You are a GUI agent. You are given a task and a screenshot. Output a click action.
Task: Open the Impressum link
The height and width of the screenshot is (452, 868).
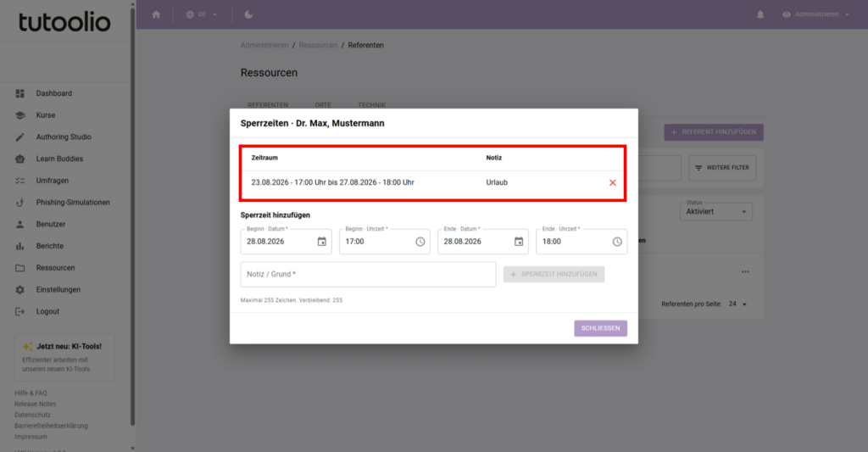pos(31,437)
